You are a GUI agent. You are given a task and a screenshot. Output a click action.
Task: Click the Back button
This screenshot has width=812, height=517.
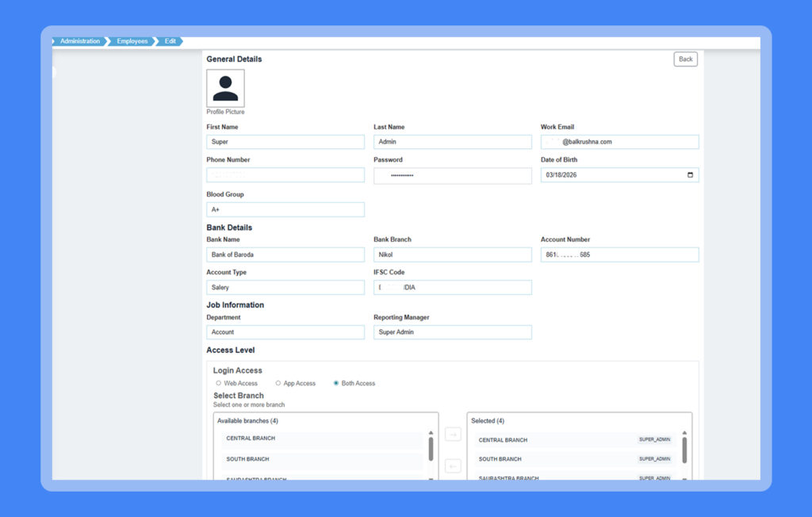[x=685, y=59]
